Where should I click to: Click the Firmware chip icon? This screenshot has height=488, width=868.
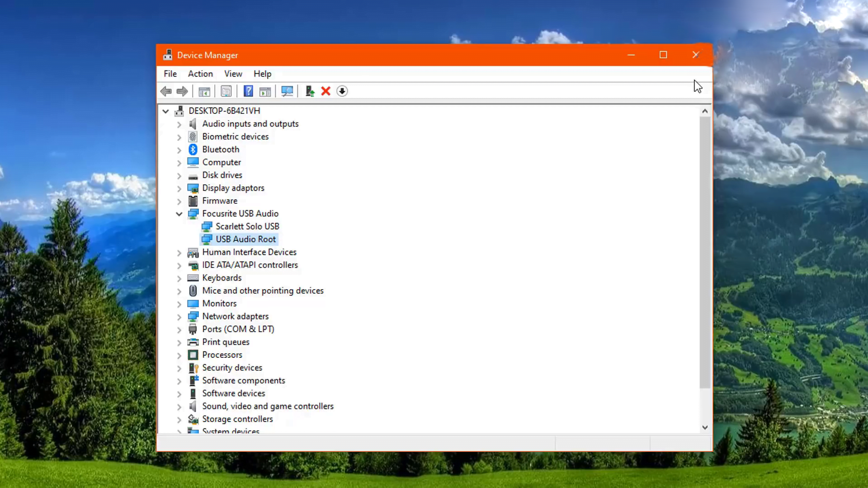click(x=193, y=201)
